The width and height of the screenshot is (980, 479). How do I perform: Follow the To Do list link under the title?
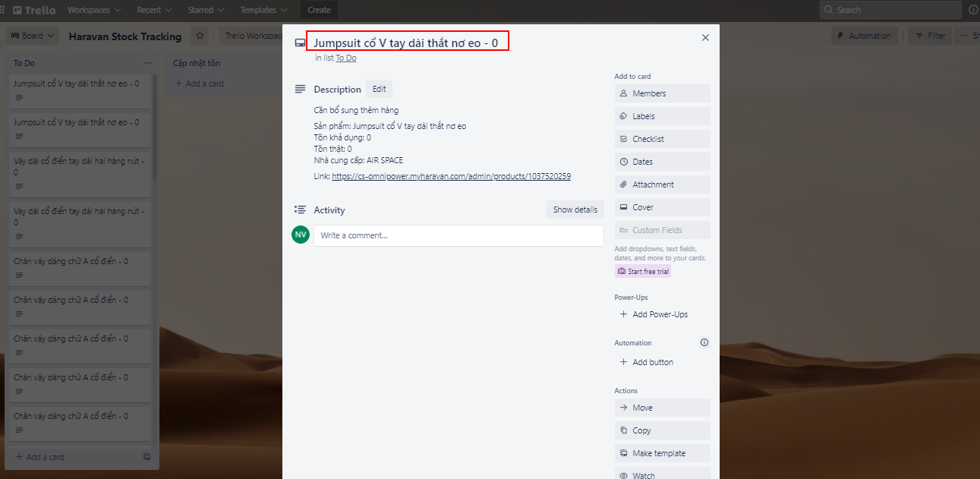(346, 58)
